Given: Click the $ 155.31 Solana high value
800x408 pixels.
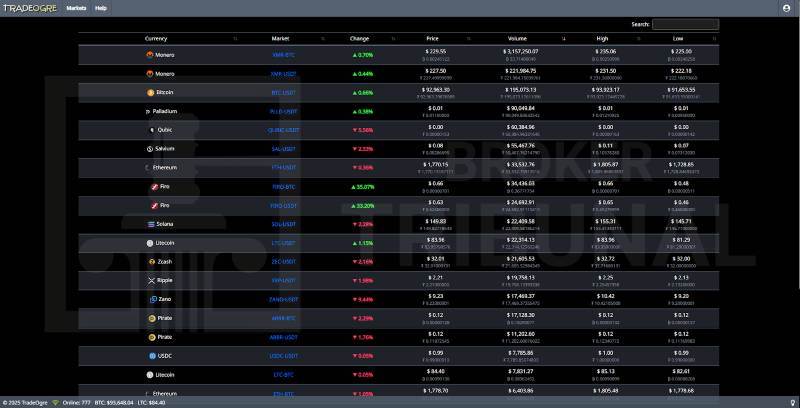Looking at the screenshot, I should (x=606, y=221).
